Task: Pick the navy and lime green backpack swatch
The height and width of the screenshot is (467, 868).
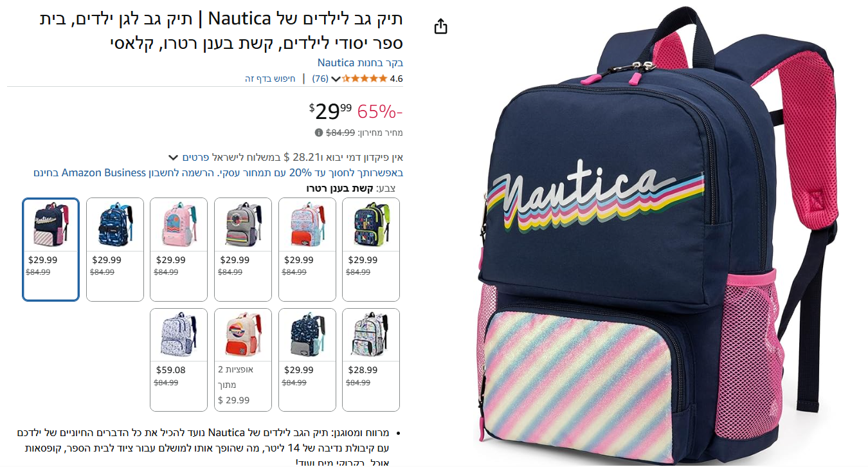Action: coord(371,249)
